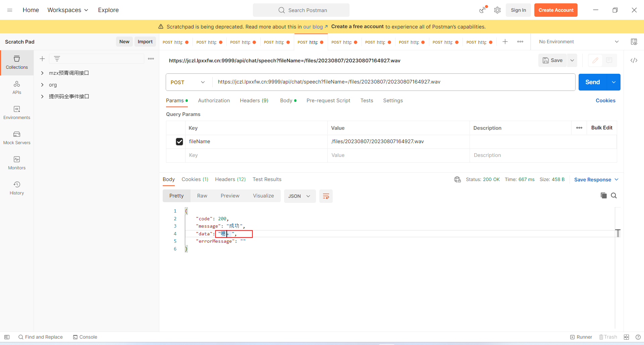
Task: Open the tab bar more options ellipsis
Action: (x=520, y=42)
